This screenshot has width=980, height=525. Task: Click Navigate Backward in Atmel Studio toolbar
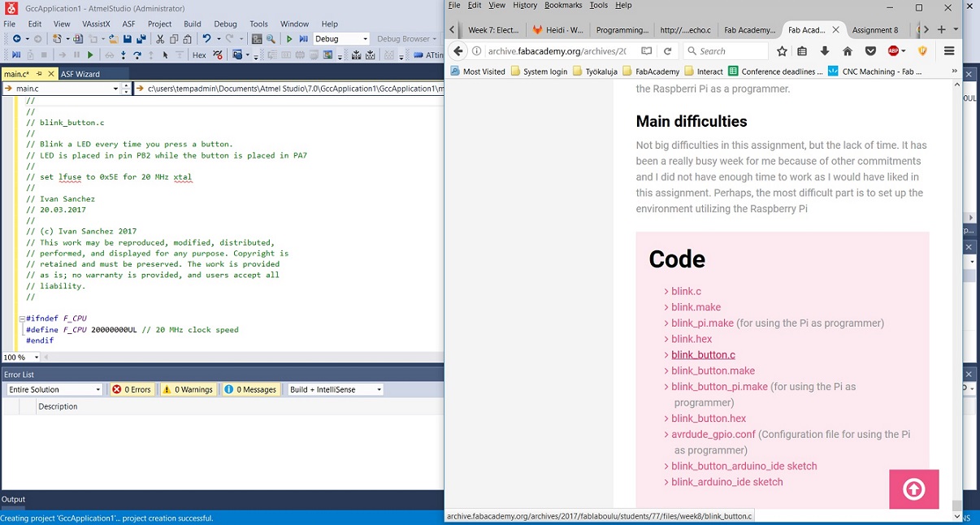[16, 39]
